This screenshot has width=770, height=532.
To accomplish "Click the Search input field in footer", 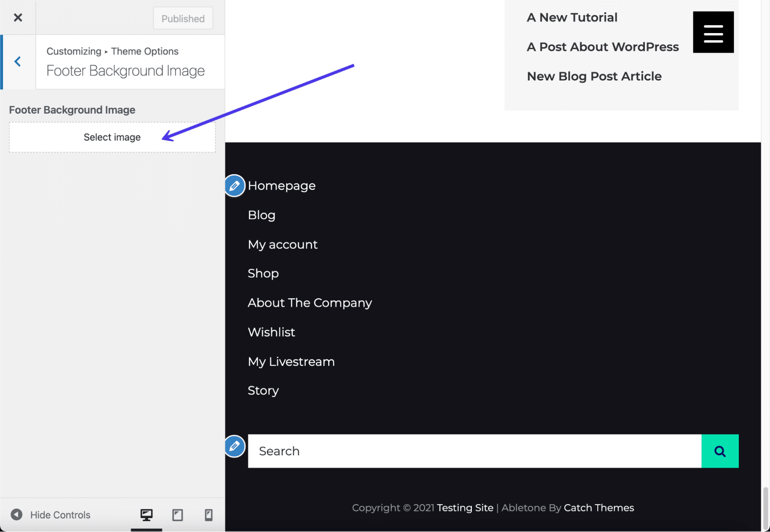I will 475,451.
